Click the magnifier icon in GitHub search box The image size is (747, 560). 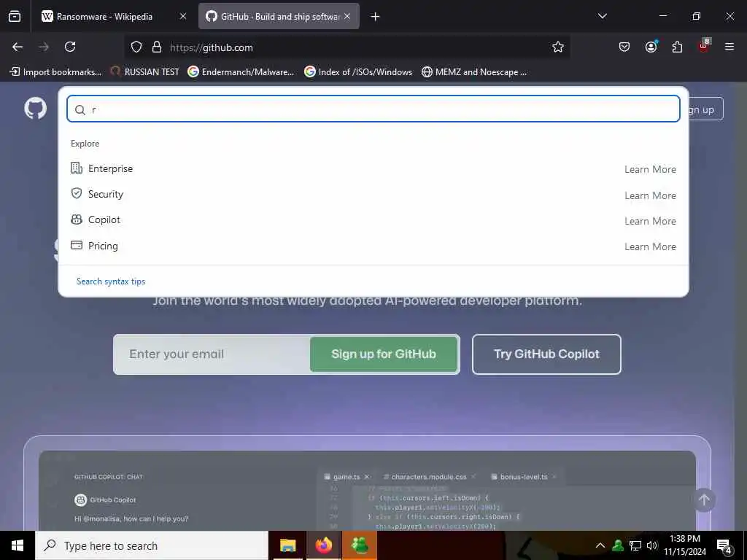point(80,110)
